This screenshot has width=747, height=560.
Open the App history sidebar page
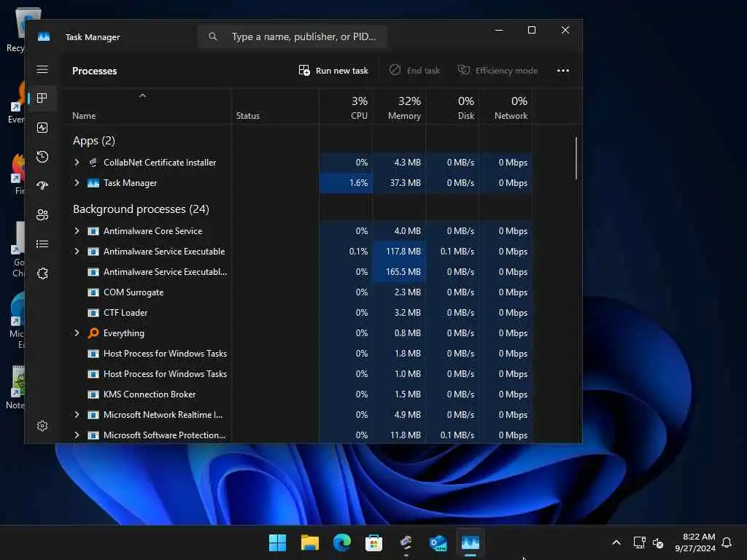[x=42, y=157]
